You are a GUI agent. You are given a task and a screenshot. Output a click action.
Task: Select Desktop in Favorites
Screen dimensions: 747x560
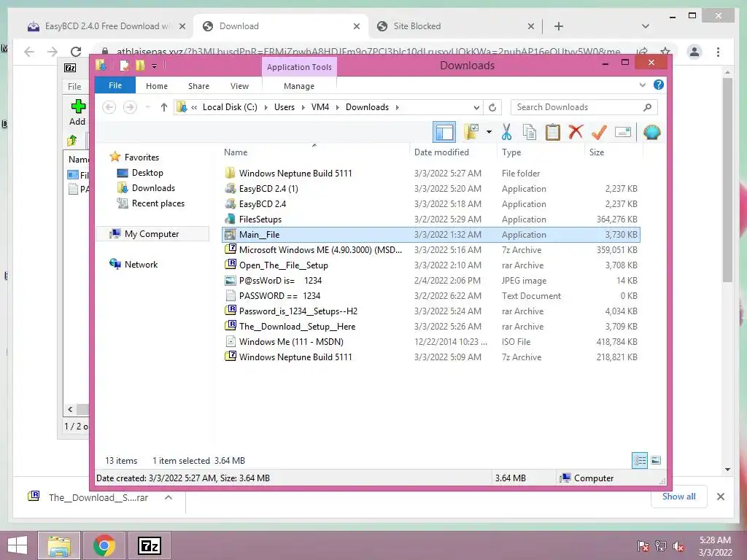click(147, 173)
